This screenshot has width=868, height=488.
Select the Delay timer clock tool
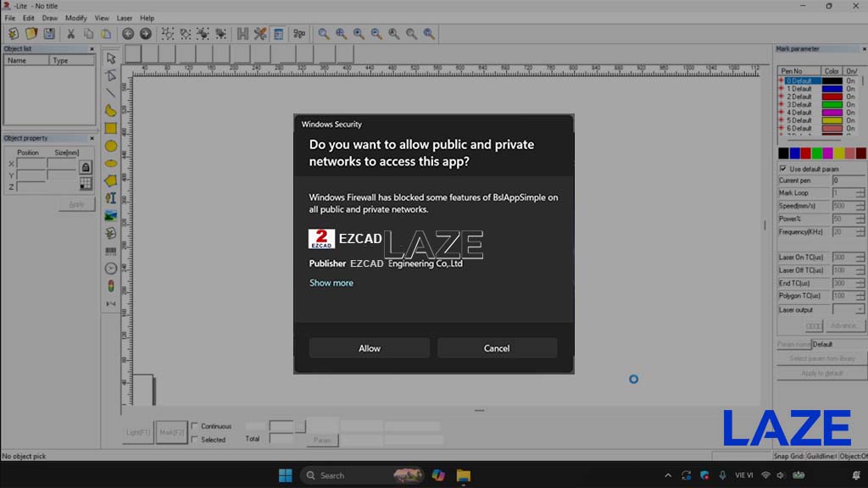coord(111,269)
